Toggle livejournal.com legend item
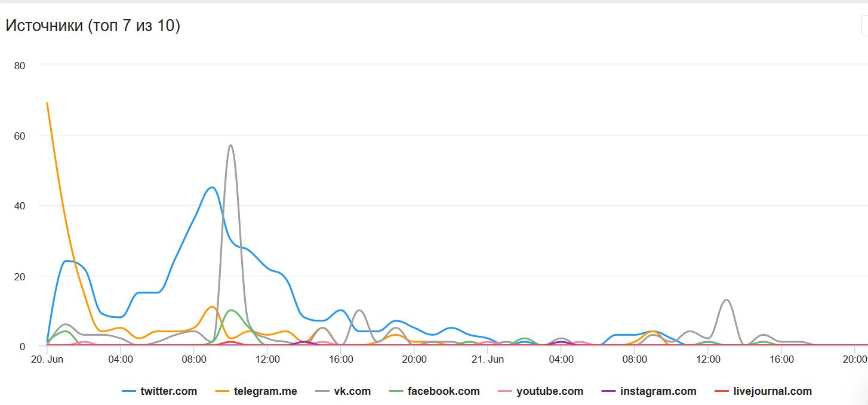868x405 pixels. tap(772, 391)
